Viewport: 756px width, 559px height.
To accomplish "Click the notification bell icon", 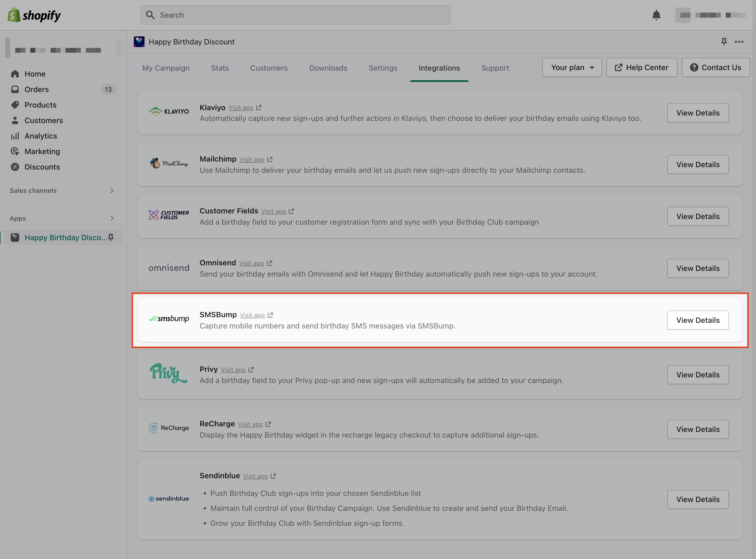I will tap(656, 15).
